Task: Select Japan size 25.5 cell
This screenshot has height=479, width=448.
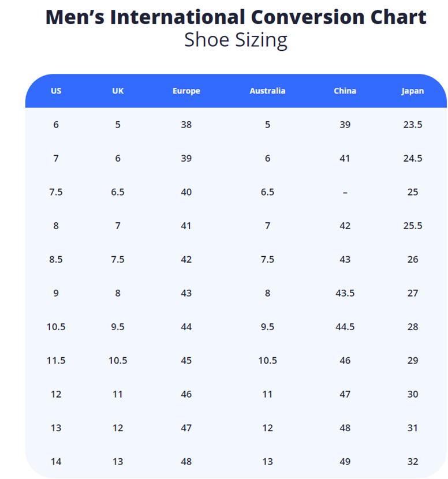Action: [x=413, y=226]
